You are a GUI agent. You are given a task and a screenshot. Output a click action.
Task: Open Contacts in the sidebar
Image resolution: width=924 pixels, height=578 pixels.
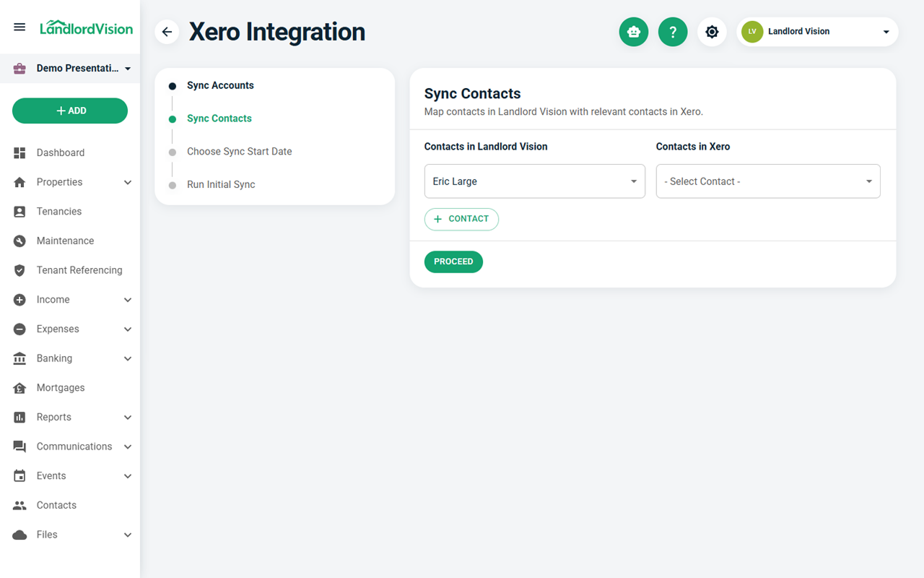coord(56,505)
